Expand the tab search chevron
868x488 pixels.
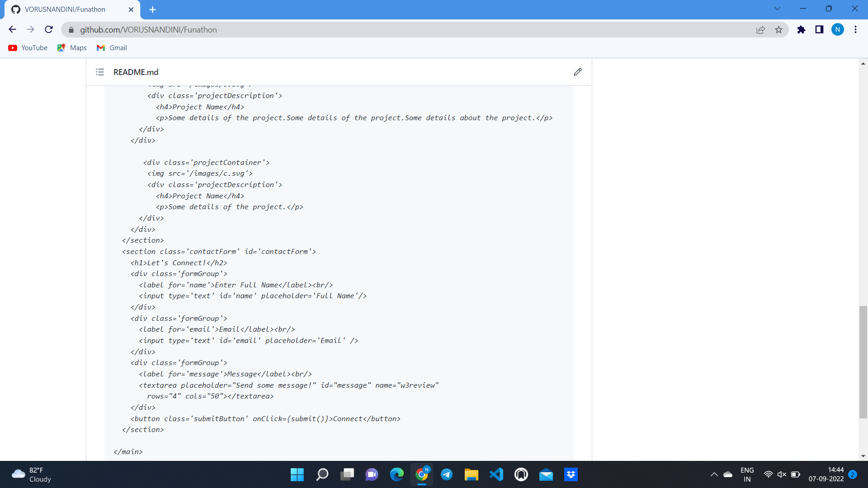tap(777, 9)
